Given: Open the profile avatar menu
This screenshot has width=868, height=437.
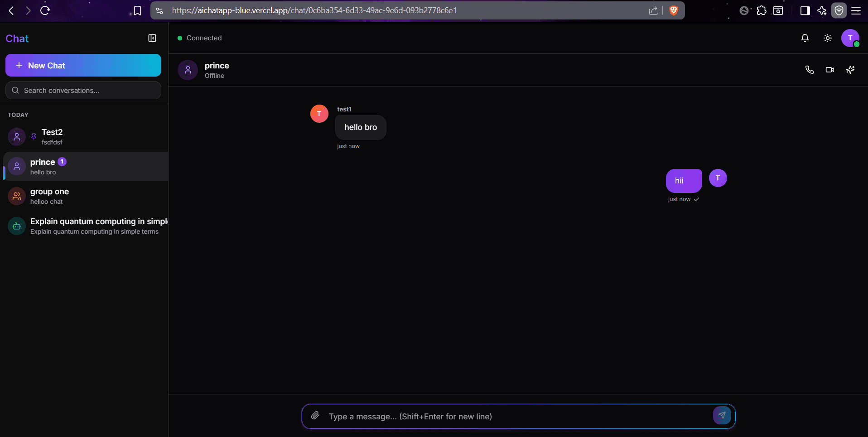Looking at the screenshot, I should (x=850, y=38).
